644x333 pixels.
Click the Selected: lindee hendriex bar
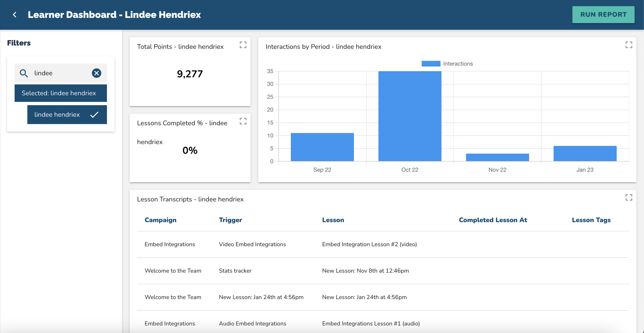61,93
